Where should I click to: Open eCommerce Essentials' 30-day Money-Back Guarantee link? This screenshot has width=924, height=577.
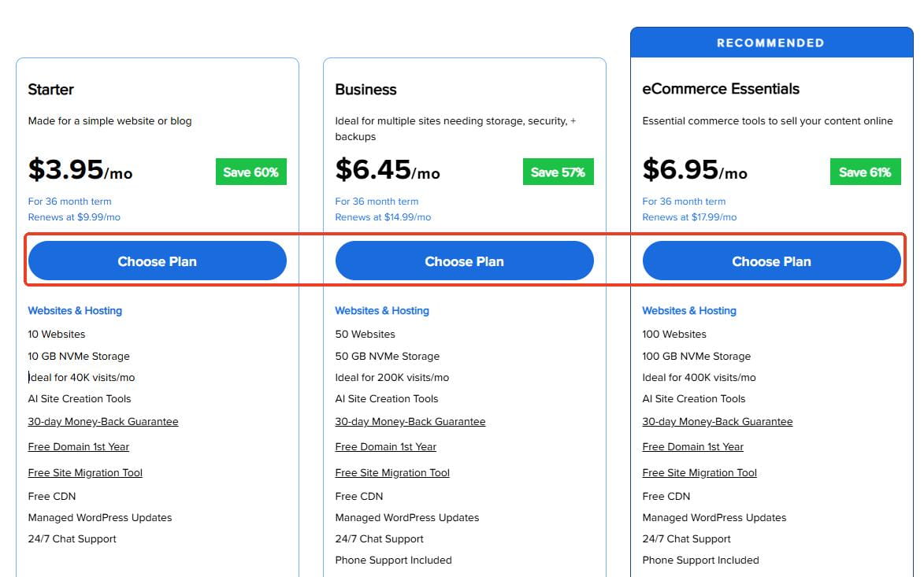718,422
